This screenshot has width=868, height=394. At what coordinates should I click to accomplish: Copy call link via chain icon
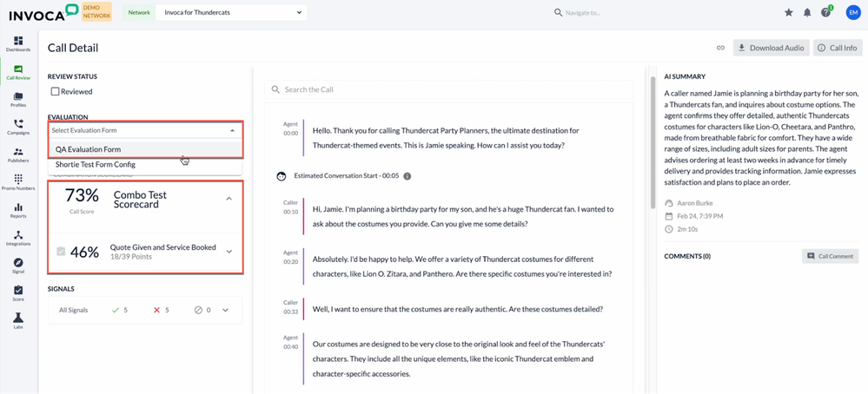coord(720,48)
